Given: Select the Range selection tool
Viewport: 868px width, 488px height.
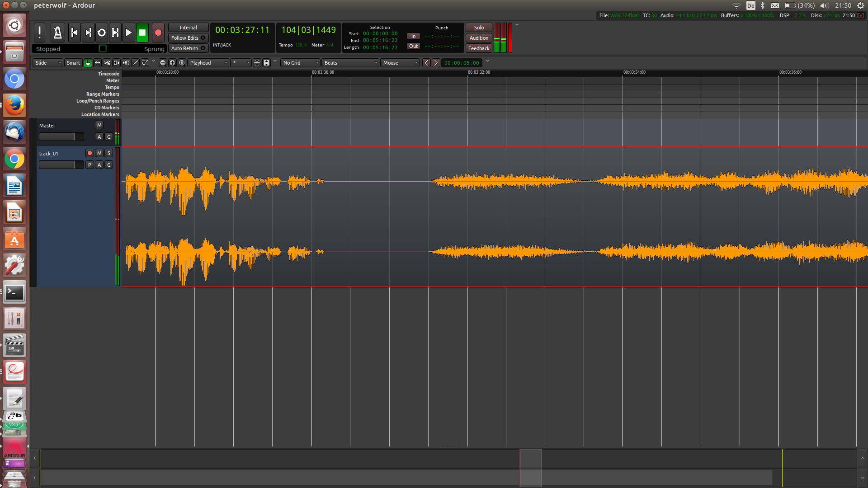Looking at the screenshot, I should pyautogui.click(x=98, y=63).
